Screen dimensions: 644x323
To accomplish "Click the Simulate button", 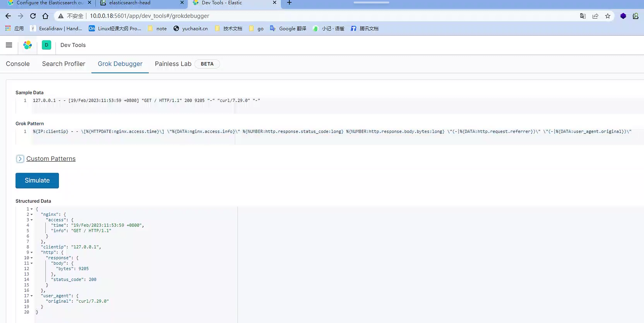I will (x=37, y=181).
